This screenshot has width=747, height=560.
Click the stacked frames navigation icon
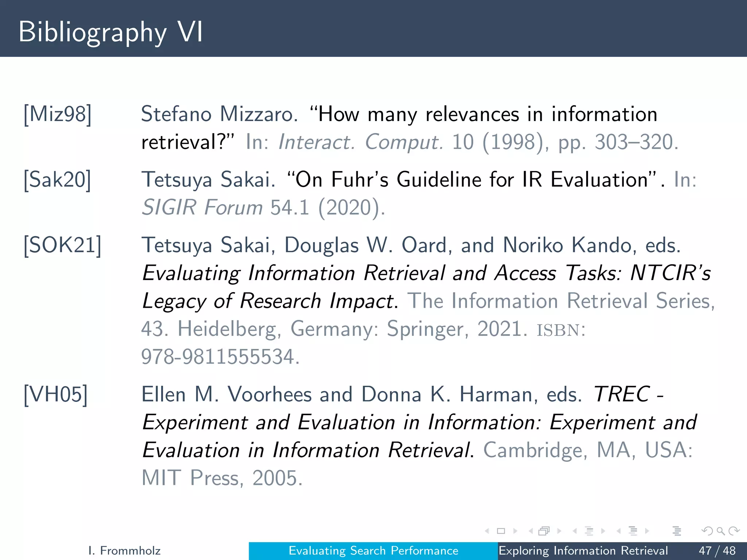click(544, 531)
